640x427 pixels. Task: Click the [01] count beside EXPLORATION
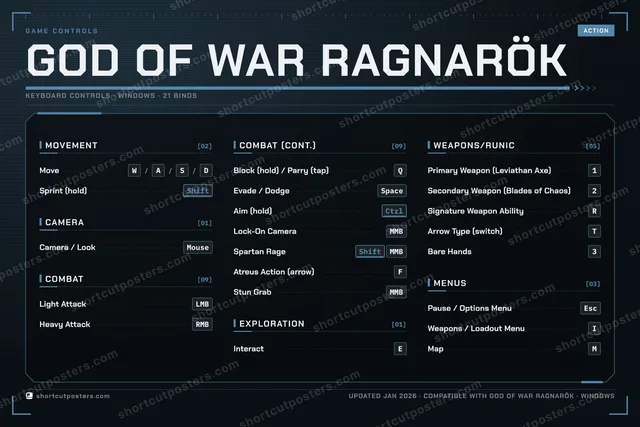click(399, 325)
